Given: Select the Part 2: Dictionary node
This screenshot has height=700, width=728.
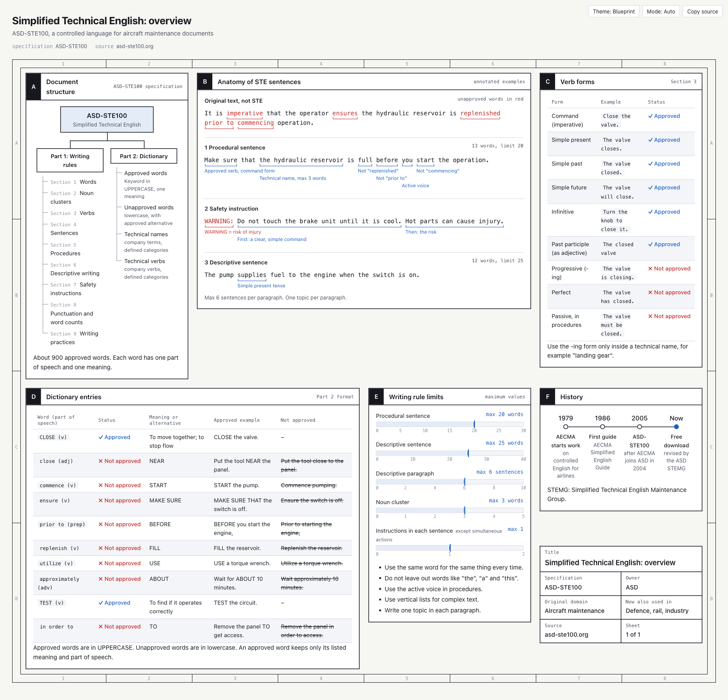Looking at the screenshot, I should 144,156.
